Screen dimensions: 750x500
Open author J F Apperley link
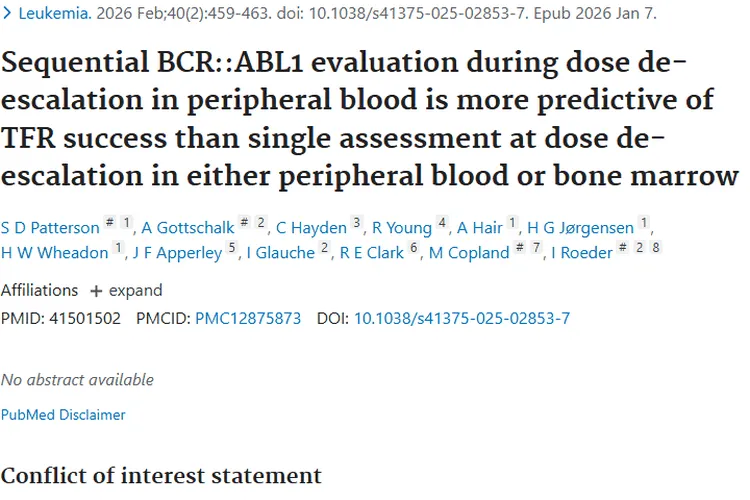pos(177,253)
